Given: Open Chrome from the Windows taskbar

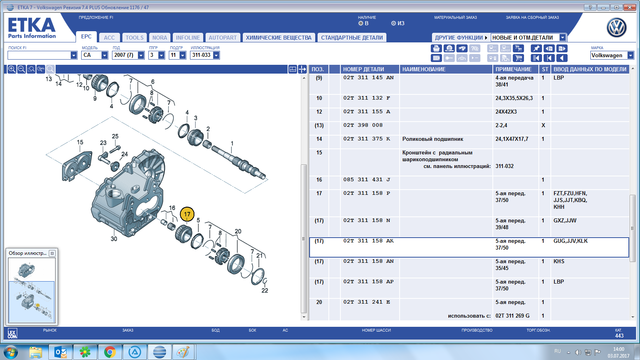Looking at the screenshot, I should (x=109, y=352).
